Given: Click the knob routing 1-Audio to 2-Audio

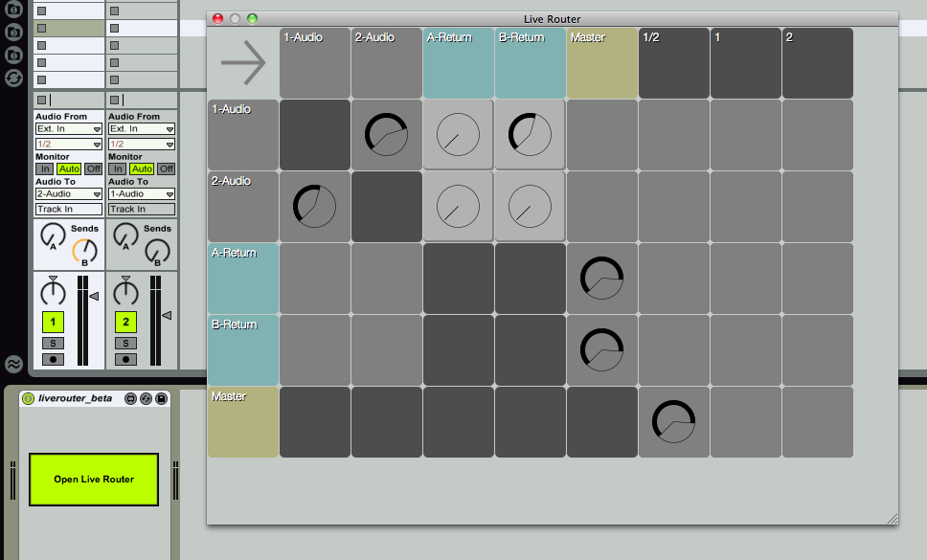Looking at the screenshot, I should click(386, 135).
